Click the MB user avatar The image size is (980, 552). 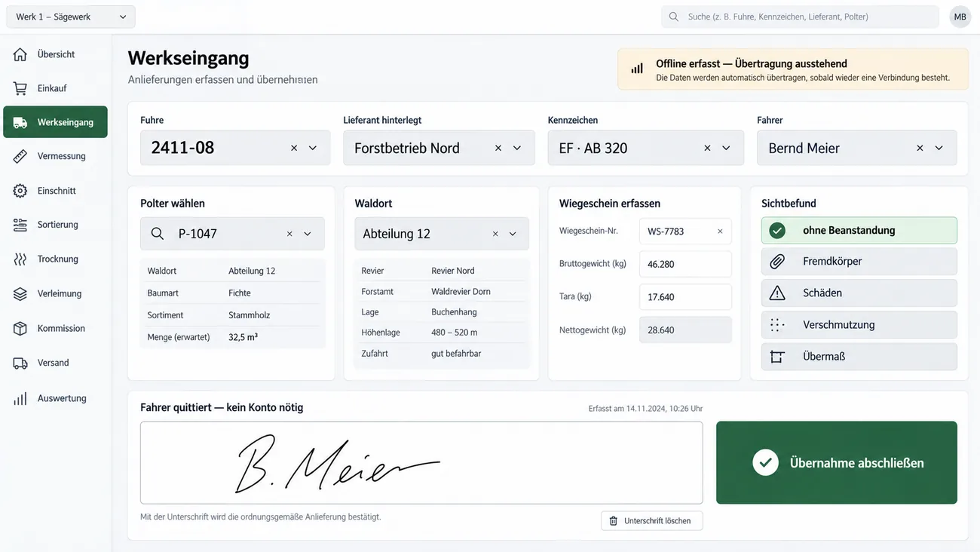(x=960, y=17)
